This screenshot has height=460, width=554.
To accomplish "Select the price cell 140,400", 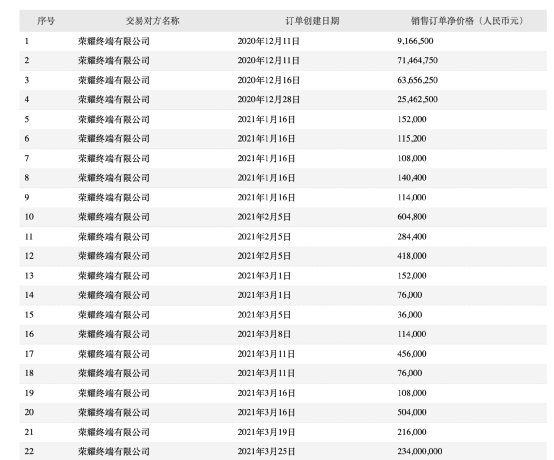I will 412,178.
